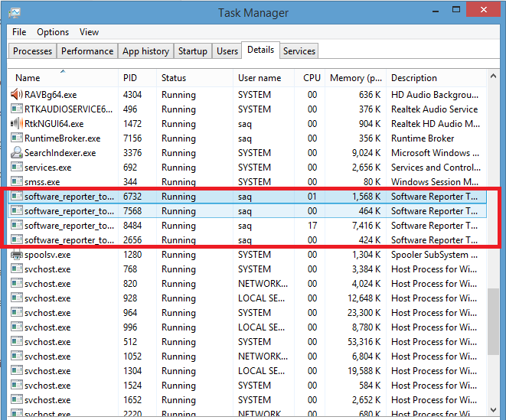Go to the Startup tab

pos(192,51)
